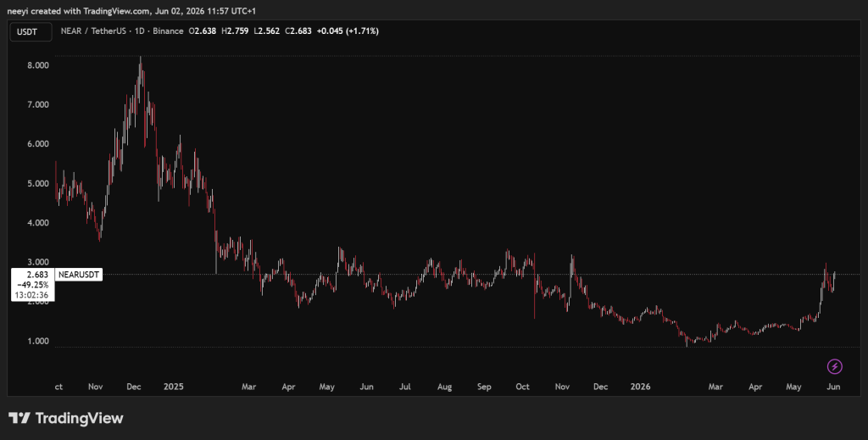Click the TradingView logo at the bottom
The height and width of the screenshot is (440, 868).
pos(65,419)
